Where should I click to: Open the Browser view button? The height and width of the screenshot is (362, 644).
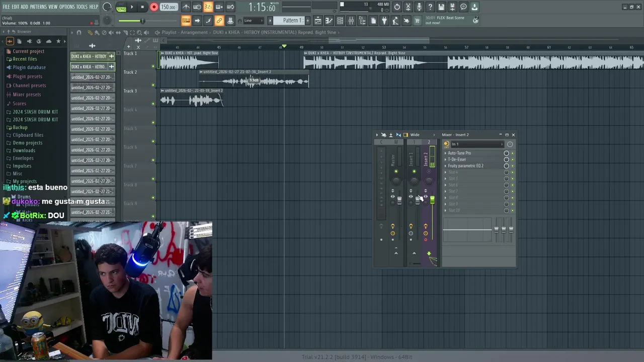362,21
